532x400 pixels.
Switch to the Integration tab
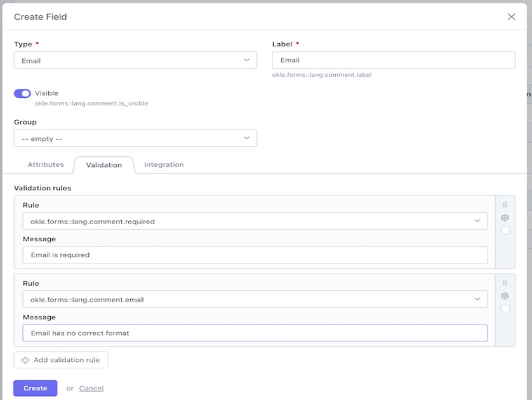coord(164,164)
